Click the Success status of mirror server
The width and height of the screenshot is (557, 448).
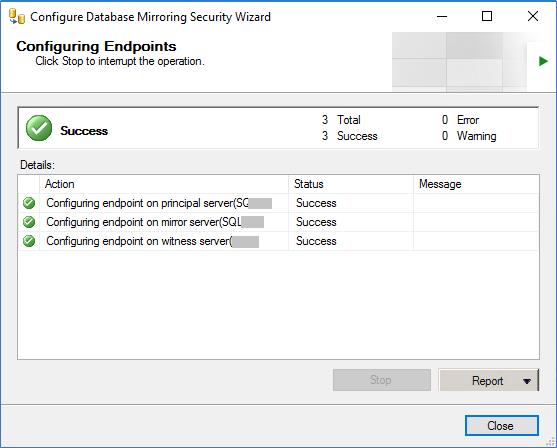tap(316, 222)
